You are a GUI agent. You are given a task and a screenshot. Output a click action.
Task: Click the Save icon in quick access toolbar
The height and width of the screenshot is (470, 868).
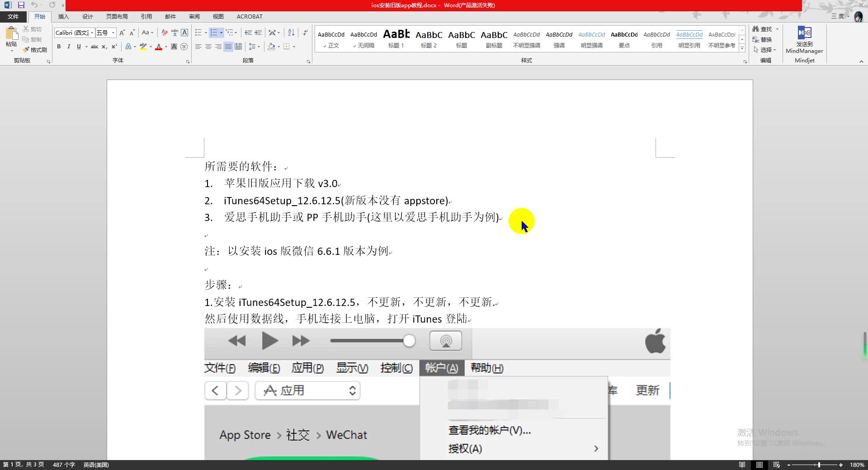(21, 5)
